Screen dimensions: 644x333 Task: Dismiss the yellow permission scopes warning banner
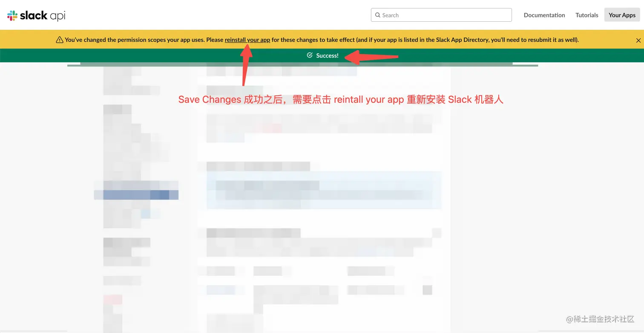click(638, 40)
